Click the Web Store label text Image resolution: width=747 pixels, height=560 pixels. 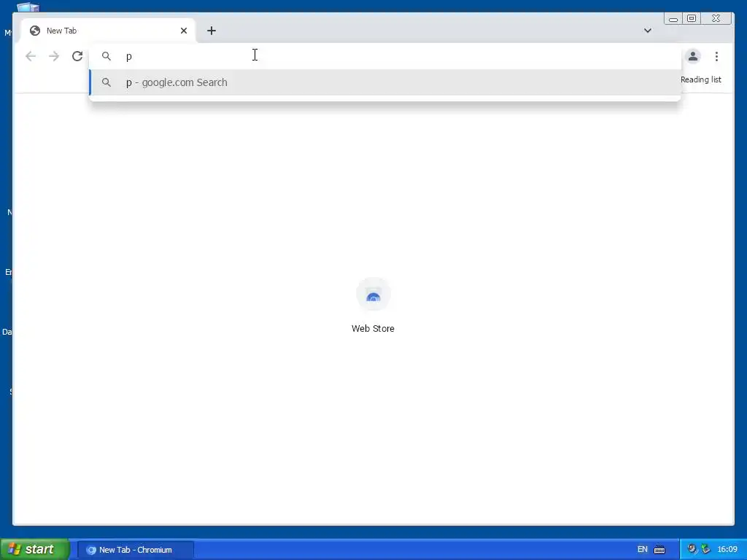pos(373,329)
